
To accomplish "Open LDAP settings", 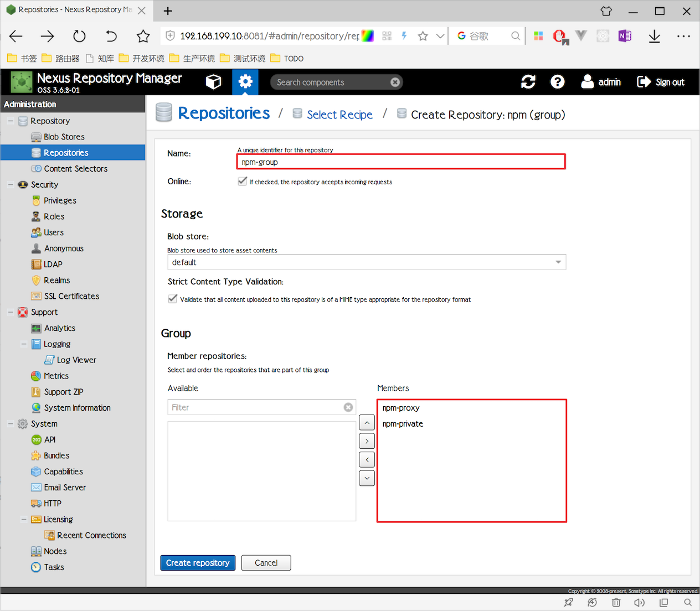I will point(53,265).
